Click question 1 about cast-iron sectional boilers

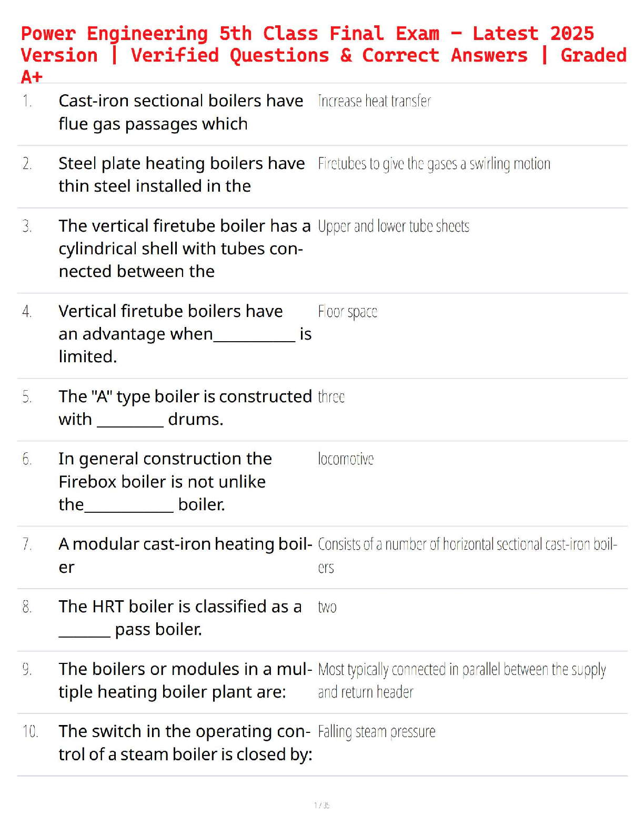pyautogui.click(x=180, y=112)
